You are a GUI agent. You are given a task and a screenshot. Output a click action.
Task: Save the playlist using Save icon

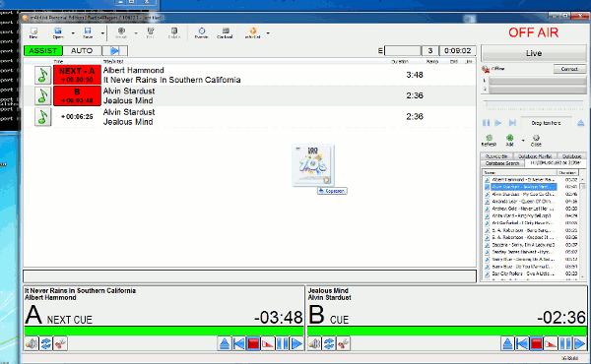(88, 32)
